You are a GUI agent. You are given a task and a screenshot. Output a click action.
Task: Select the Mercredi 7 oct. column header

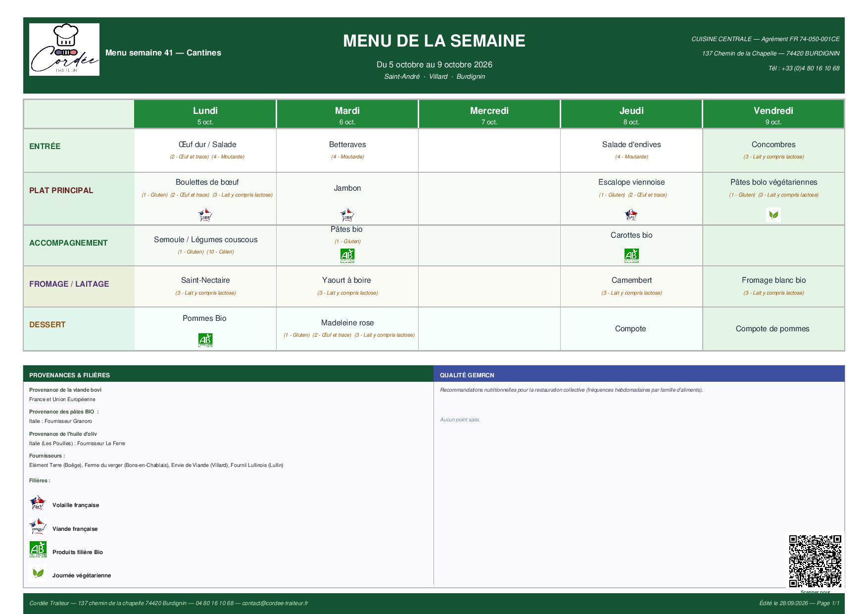489,114
